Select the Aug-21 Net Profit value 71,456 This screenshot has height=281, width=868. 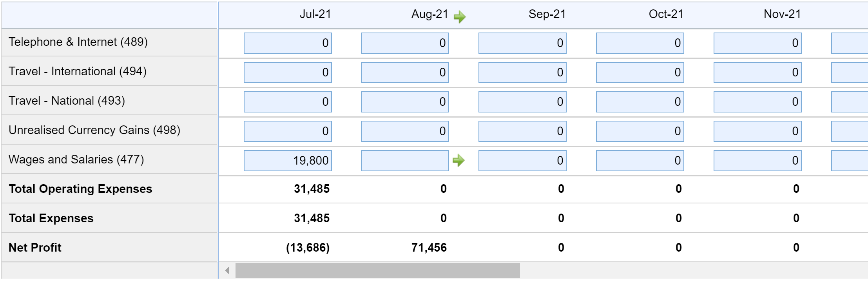[429, 247]
